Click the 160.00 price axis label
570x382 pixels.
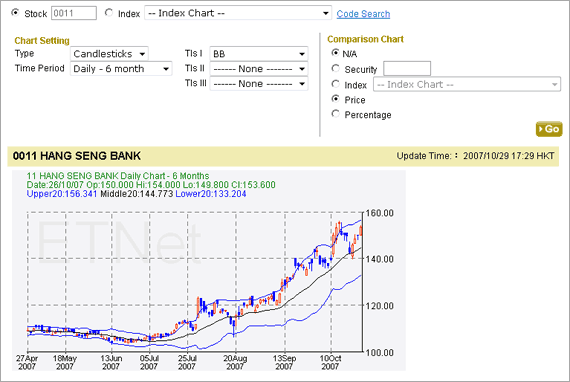pyautogui.click(x=380, y=213)
